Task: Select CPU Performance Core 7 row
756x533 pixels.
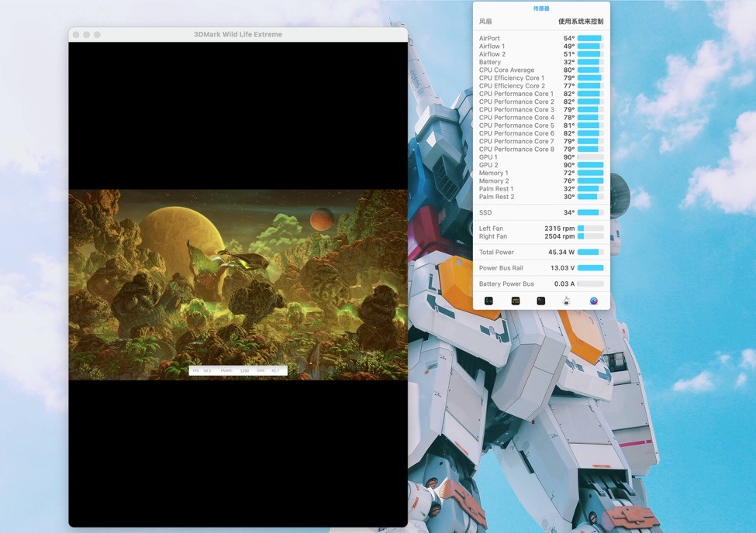Action: click(541, 141)
